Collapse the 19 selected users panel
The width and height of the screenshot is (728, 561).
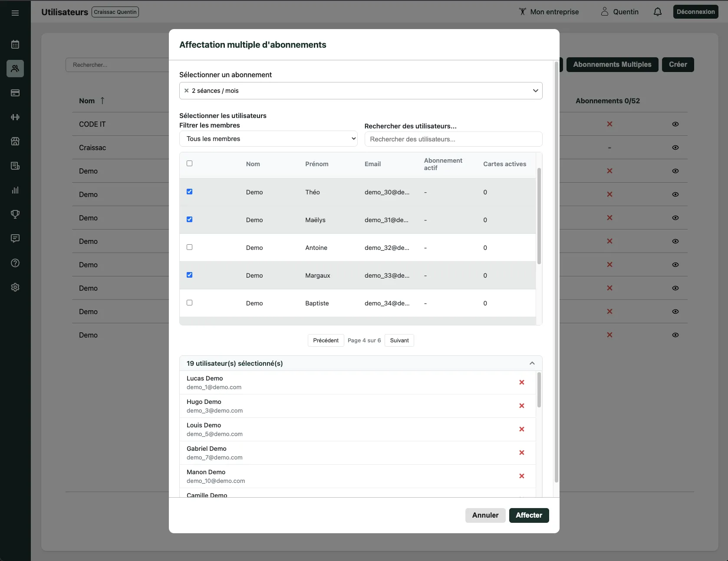click(532, 363)
